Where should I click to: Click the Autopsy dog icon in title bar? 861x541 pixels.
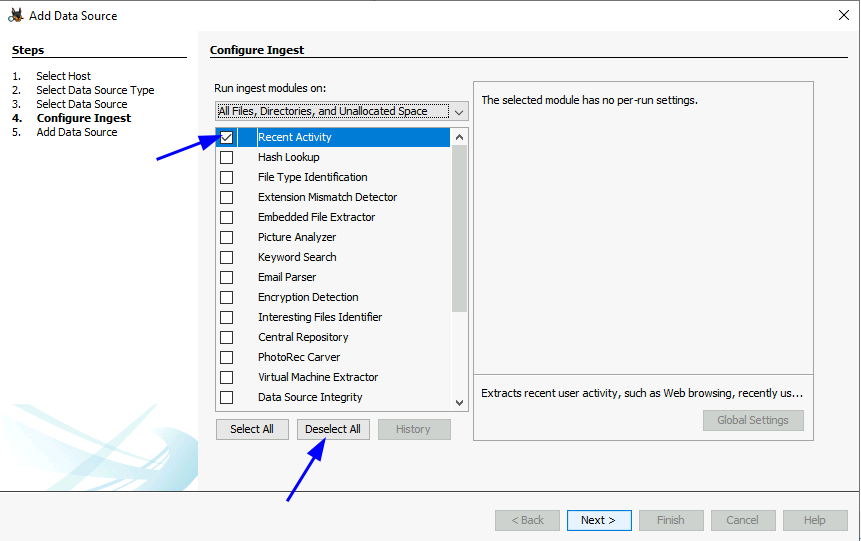[x=15, y=15]
